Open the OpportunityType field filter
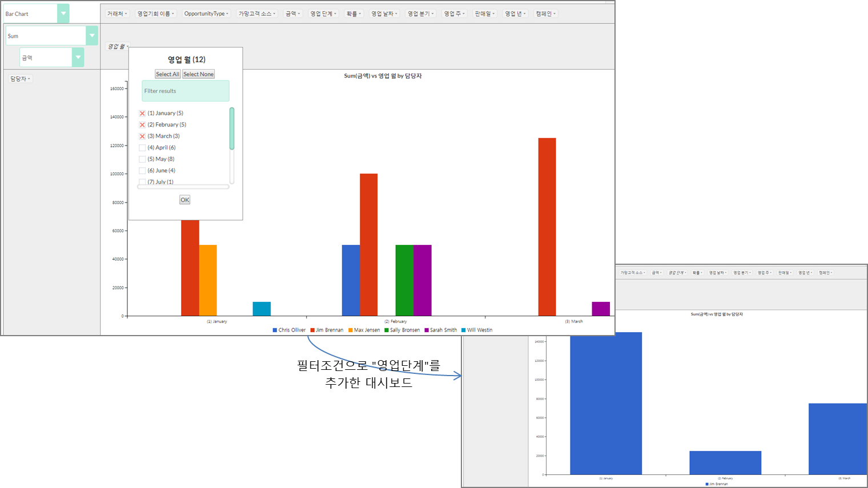The width and height of the screenshot is (868, 488). click(x=206, y=14)
